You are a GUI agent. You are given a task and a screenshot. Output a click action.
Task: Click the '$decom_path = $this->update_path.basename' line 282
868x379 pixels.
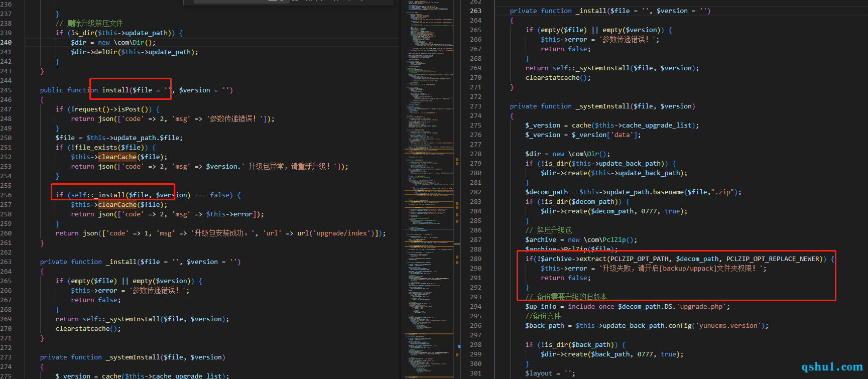point(633,192)
